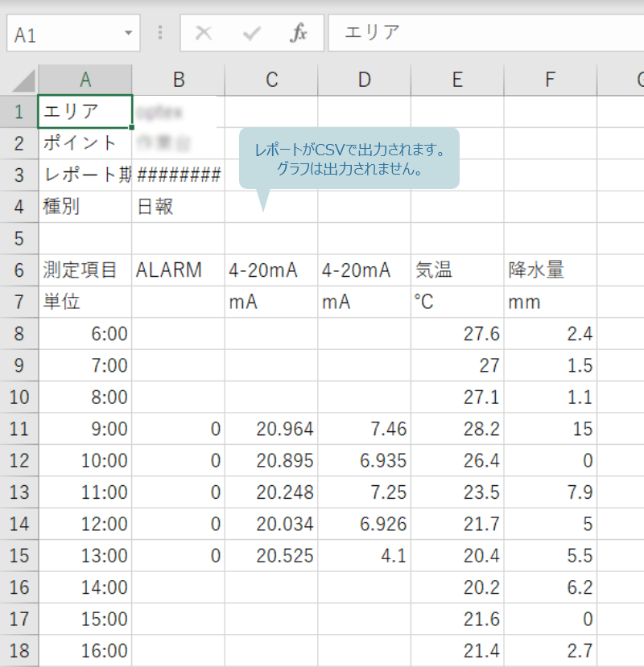Click cell with value 20.525
644x667 pixels.
[271, 555]
